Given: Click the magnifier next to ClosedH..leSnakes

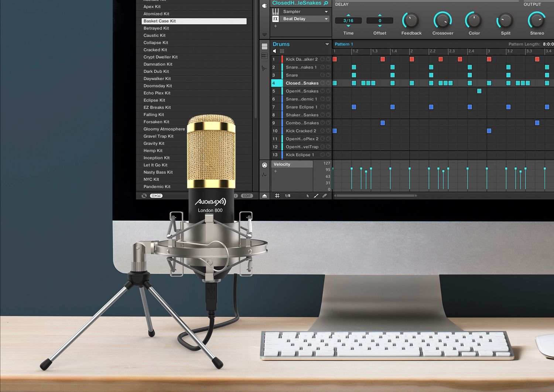Looking at the screenshot, I should (x=326, y=3).
